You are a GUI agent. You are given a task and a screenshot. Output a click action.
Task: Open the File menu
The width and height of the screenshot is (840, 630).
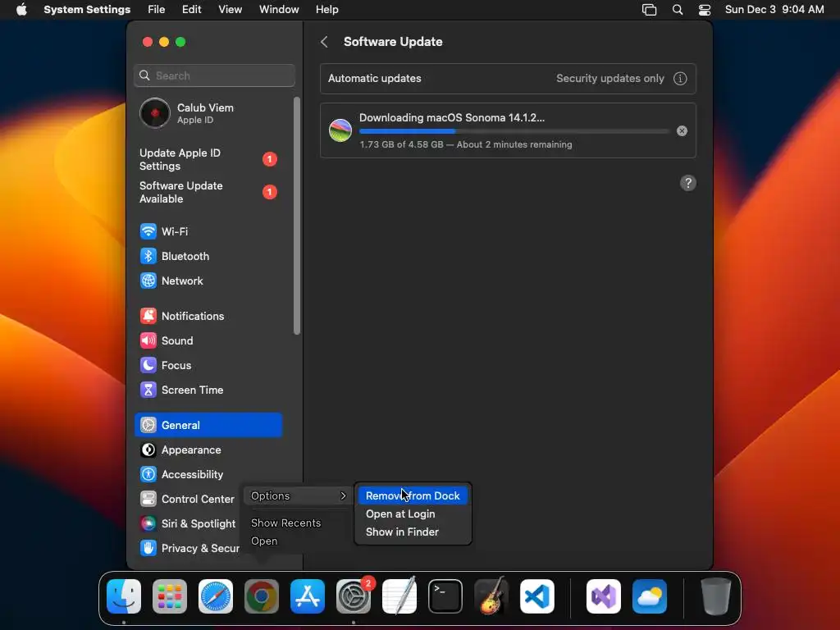[x=157, y=10]
